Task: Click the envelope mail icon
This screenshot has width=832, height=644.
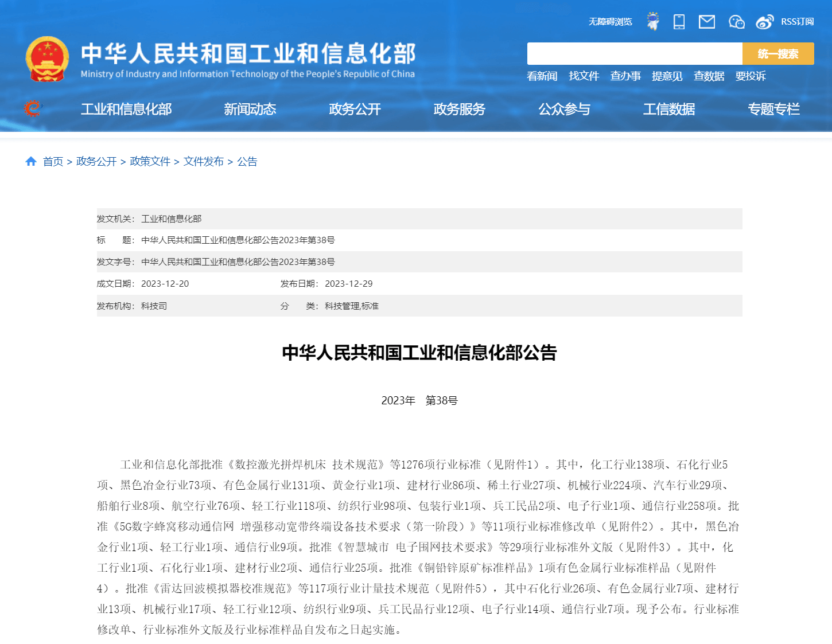Action: tap(706, 22)
